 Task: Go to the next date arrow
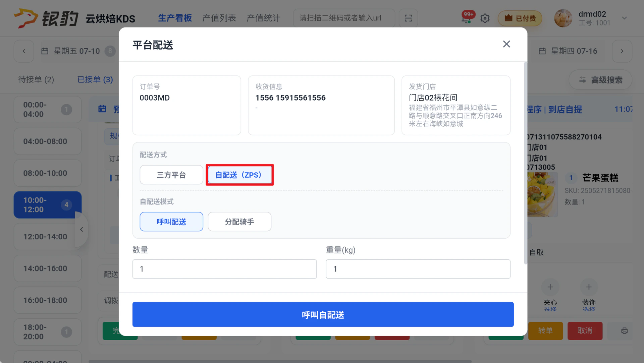(x=622, y=51)
